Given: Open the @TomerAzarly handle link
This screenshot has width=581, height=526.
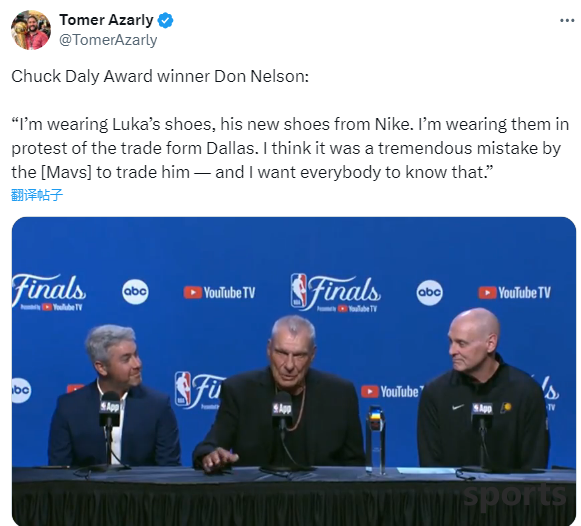Looking at the screenshot, I should click(x=108, y=40).
